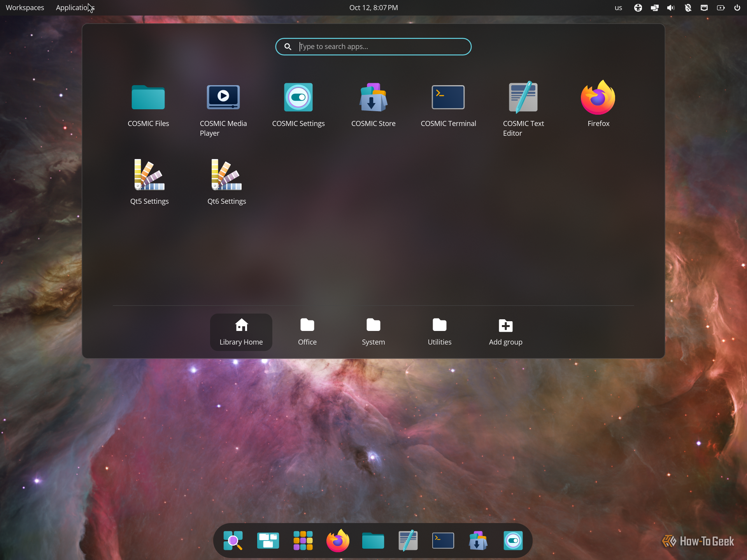The height and width of the screenshot is (560, 747).
Task: Open Qt5 Settings
Action: 149,182
